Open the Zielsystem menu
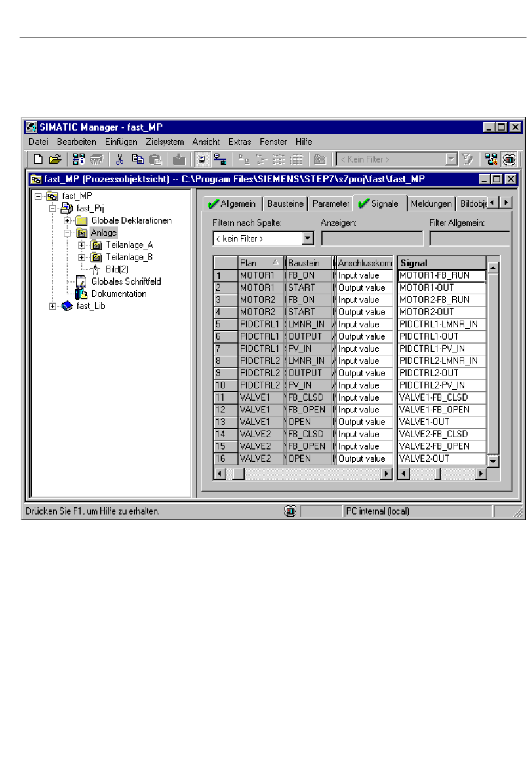532x783 pixels. click(165, 142)
